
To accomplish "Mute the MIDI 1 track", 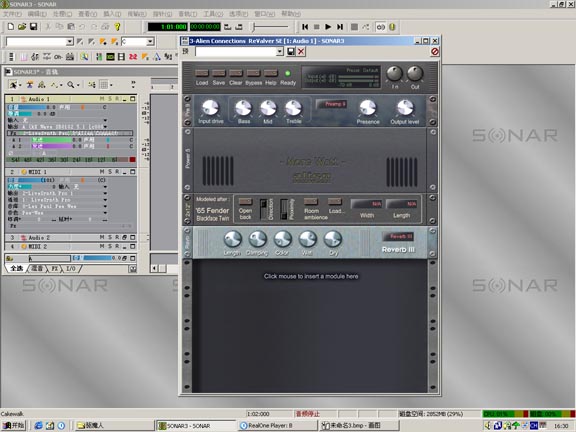I will [102, 172].
